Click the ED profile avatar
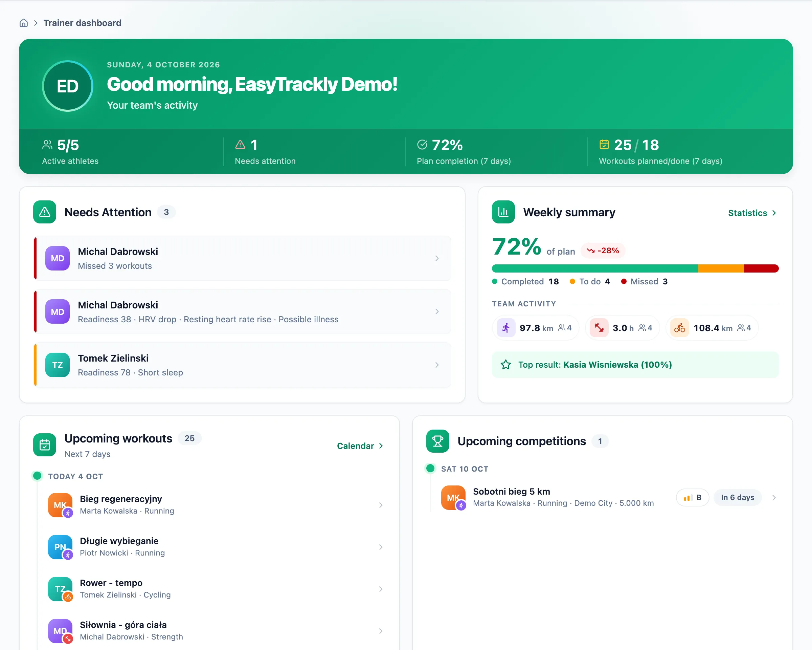The height and width of the screenshot is (650, 812). point(68,86)
